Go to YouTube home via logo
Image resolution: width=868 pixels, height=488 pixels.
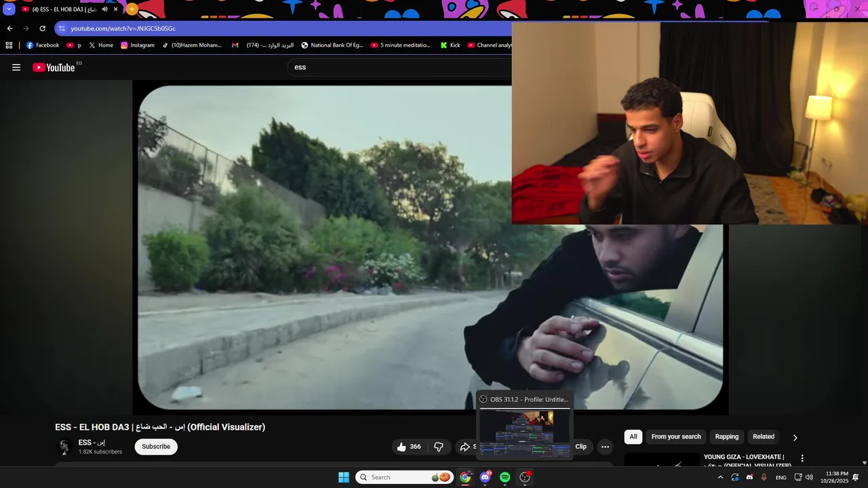pos(54,67)
